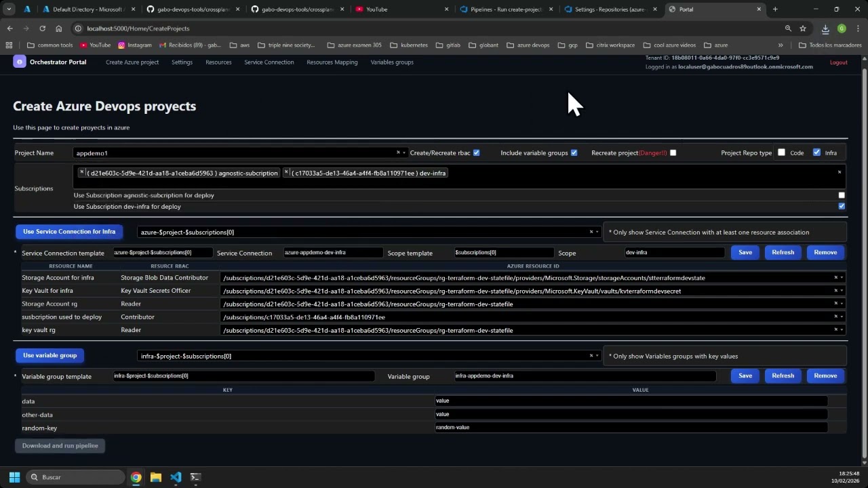Clear the Project Name appdemo1 value
This screenshot has height=488, width=868.
coord(398,152)
